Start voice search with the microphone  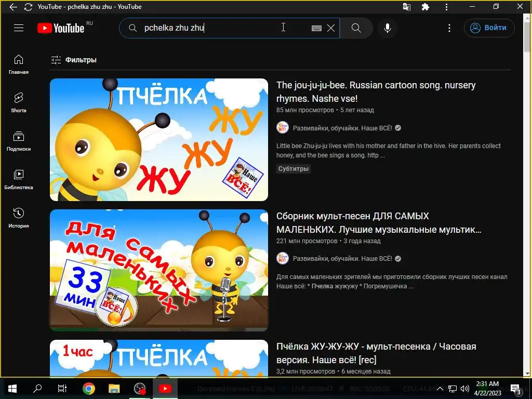(x=388, y=28)
